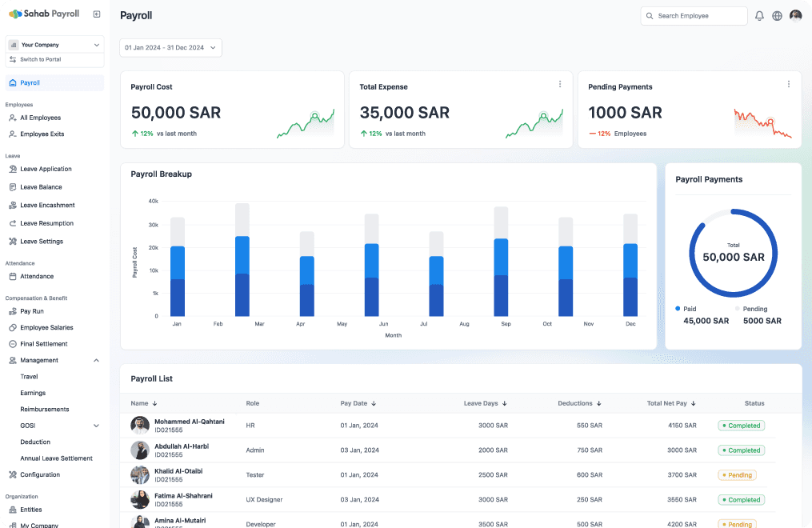Screen dimensions: 812x528
Task: Click the Pending grey legend dot
Action: coord(738,309)
